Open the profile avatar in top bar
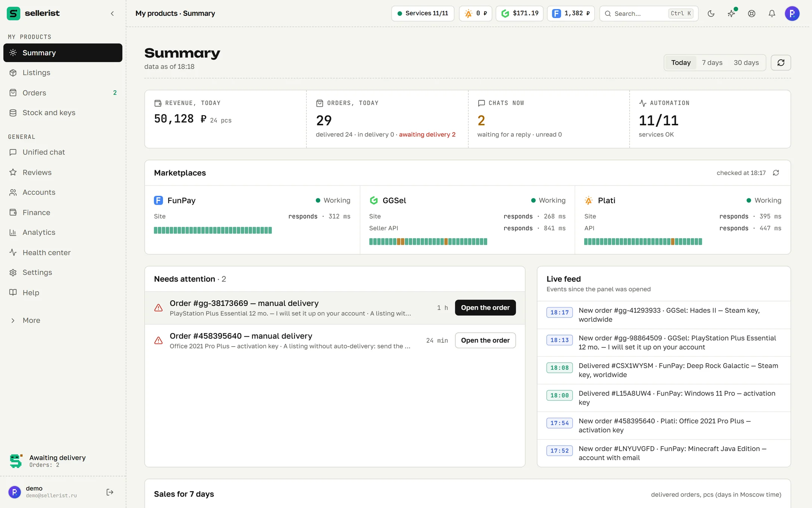Image resolution: width=812 pixels, height=508 pixels. (x=792, y=14)
